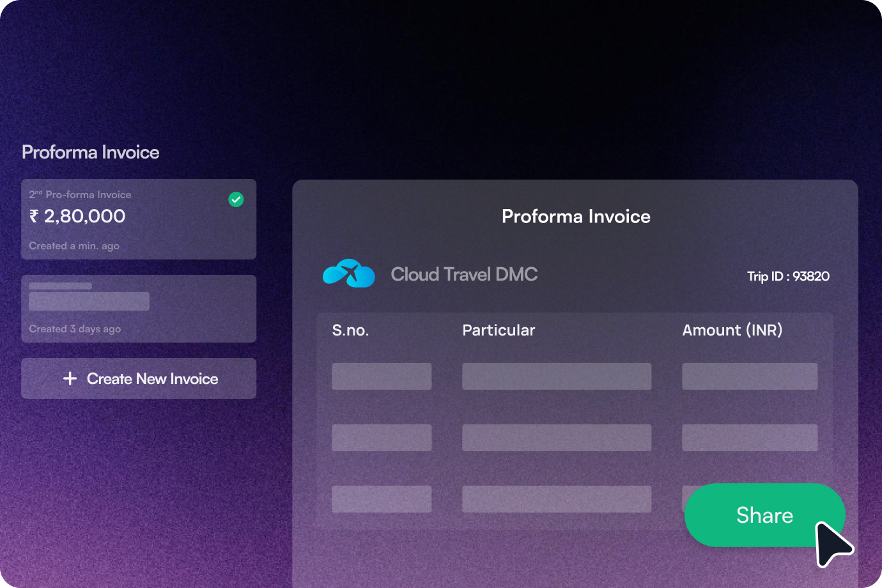Click the Particular column header
This screenshot has height=588, width=882.
[x=499, y=330]
